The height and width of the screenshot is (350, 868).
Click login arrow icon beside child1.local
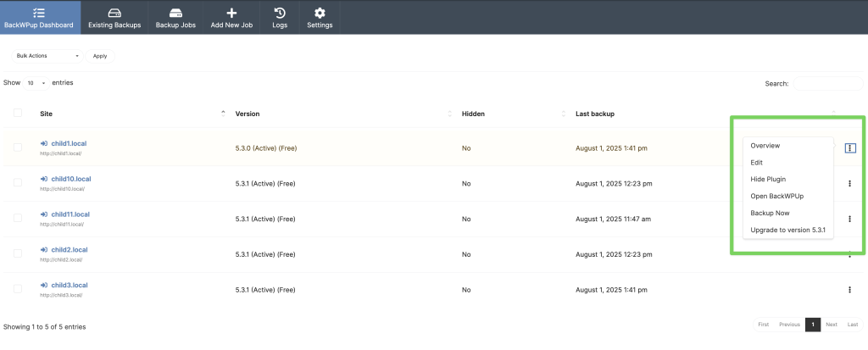click(44, 143)
